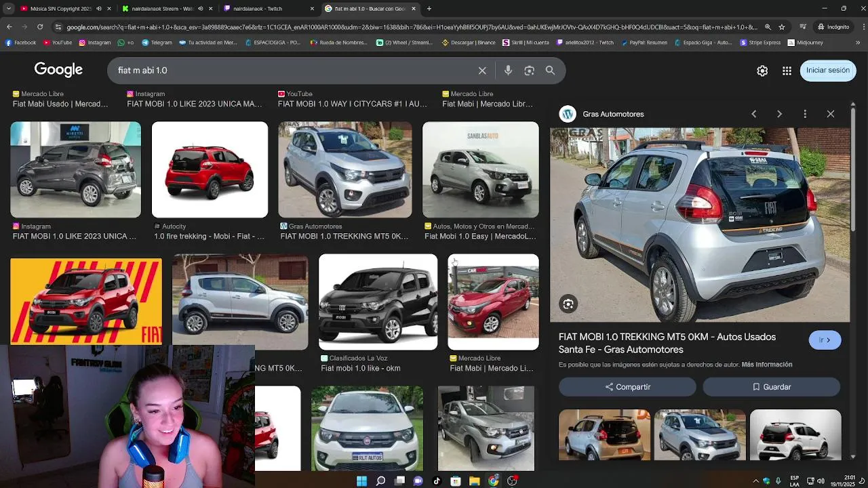Open the tab search dropdown arrow

tap(9, 9)
